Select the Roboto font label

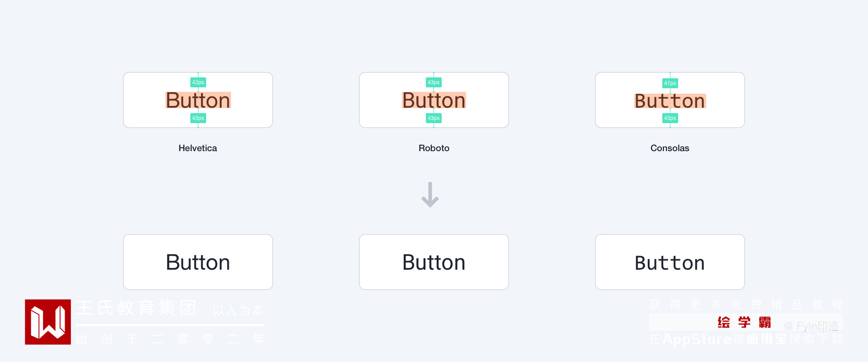coord(434,148)
